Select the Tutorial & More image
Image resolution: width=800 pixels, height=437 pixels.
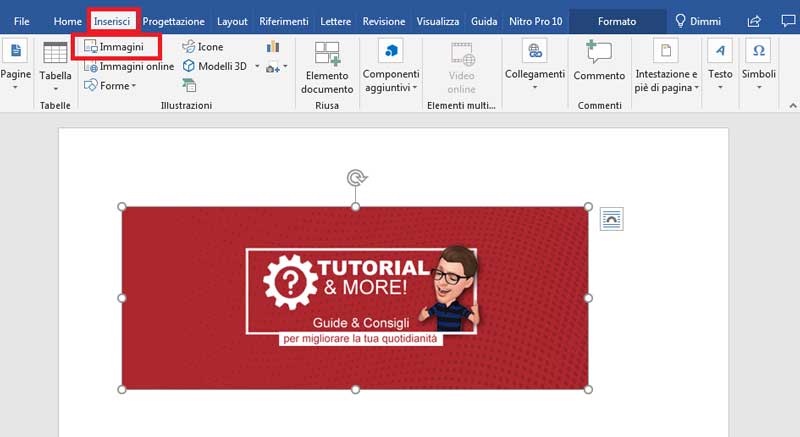pos(355,298)
